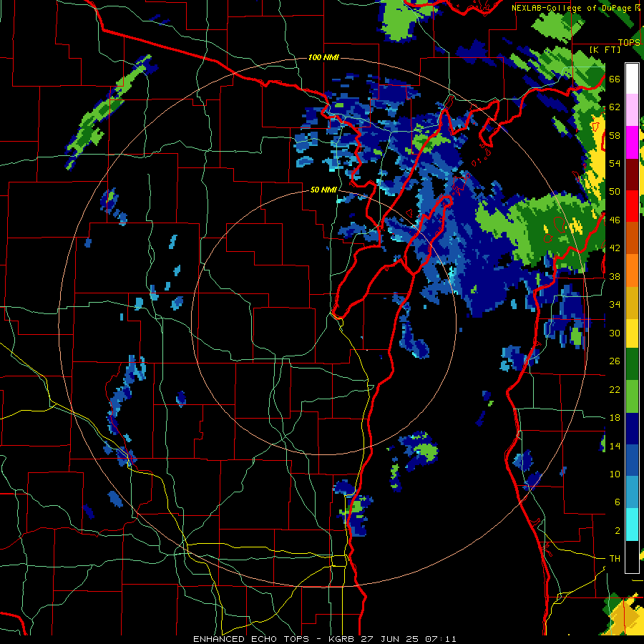
Task: Select the medium blue 18 kft legend swatch
Action: click(x=632, y=460)
